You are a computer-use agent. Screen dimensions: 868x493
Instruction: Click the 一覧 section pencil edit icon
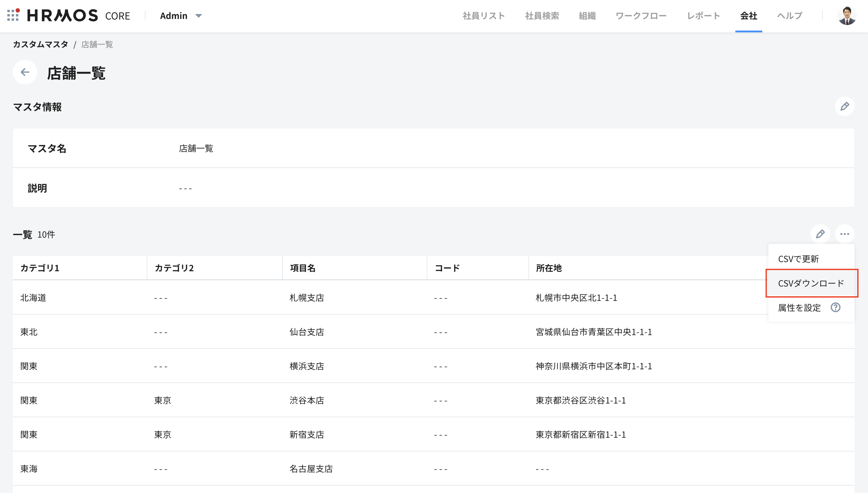820,234
